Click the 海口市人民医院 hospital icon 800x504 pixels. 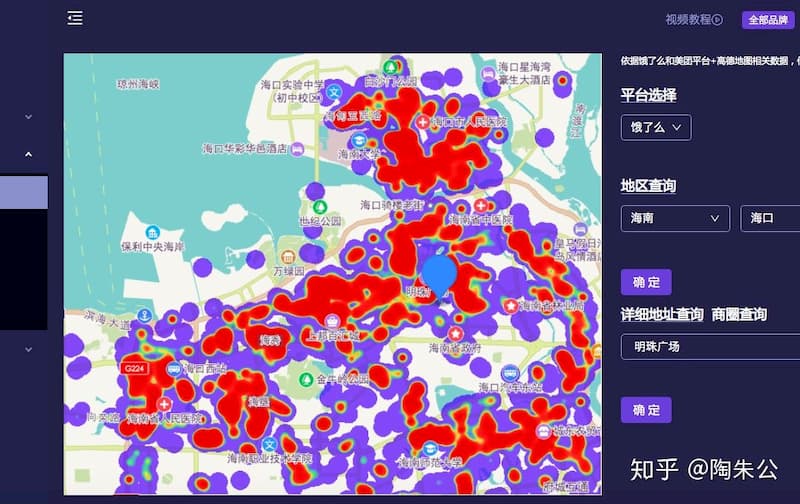pyautogui.click(x=422, y=122)
